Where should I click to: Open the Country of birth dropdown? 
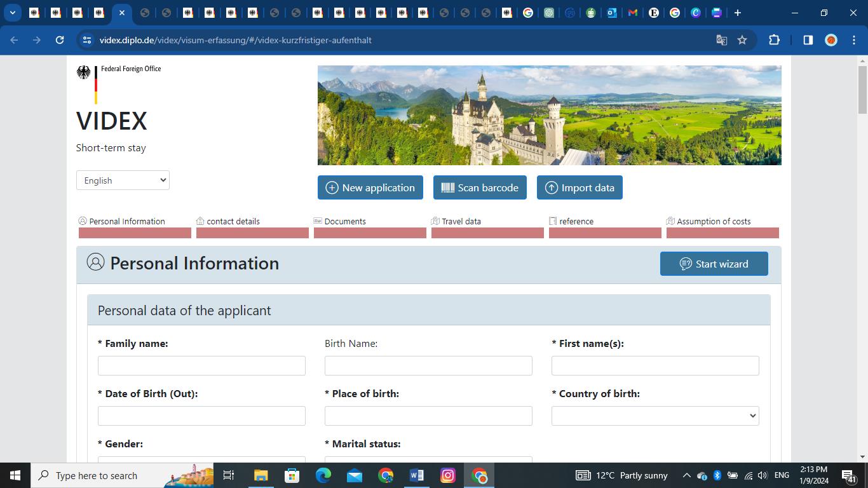[x=654, y=416]
